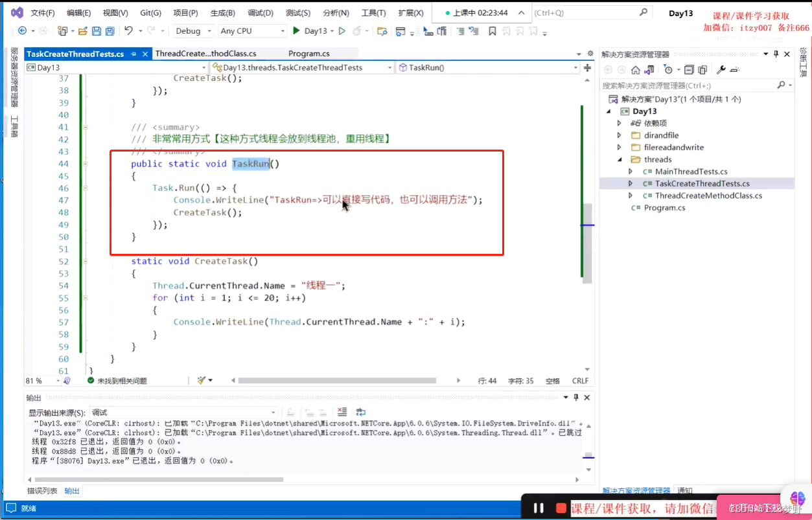Viewport: 812px width, 520px height.
Task: Click the red stop button on recording bar
Action: 561,508
